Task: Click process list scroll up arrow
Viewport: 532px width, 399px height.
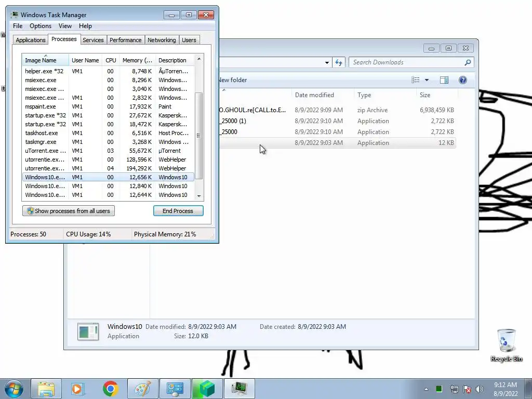Action: [x=199, y=59]
